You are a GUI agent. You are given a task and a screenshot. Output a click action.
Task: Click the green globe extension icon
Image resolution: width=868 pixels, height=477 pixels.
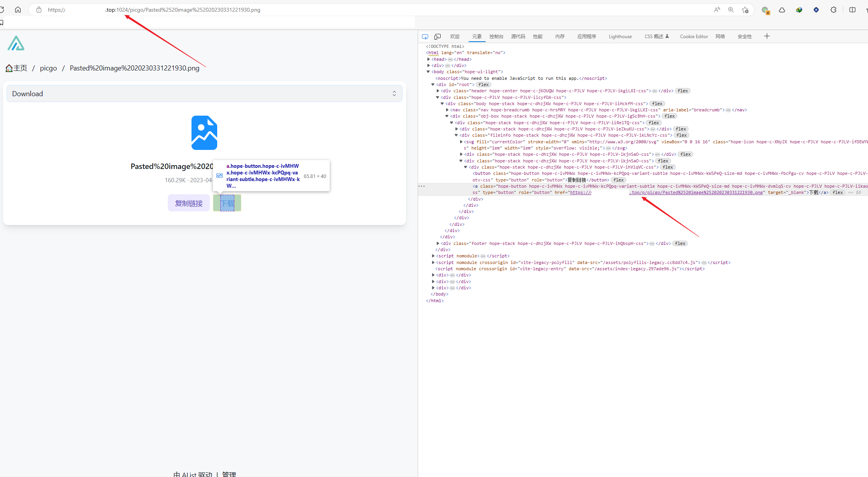pos(799,10)
